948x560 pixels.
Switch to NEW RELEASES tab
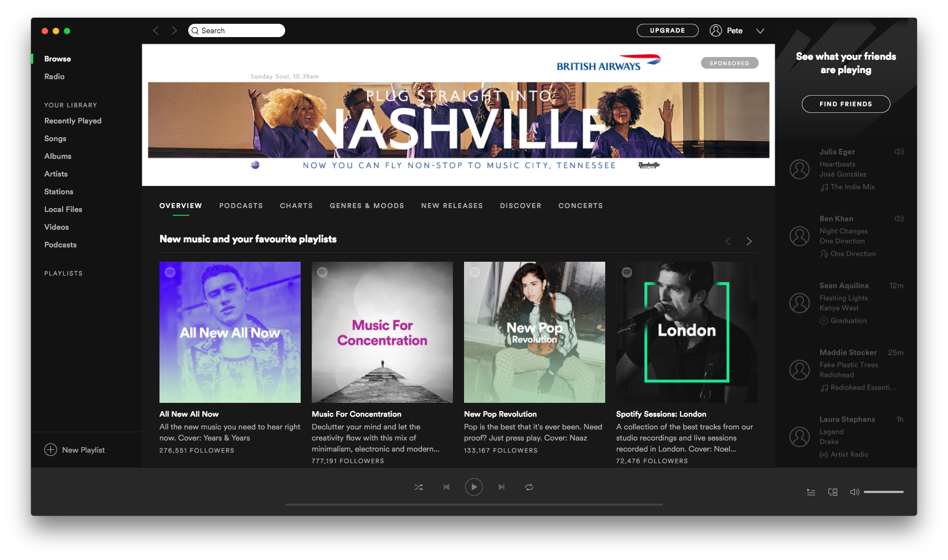(452, 206)
